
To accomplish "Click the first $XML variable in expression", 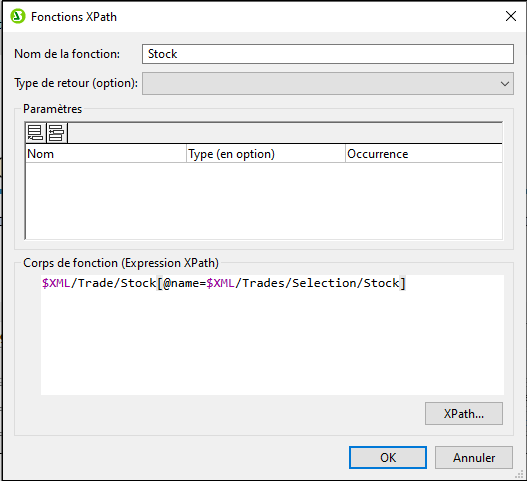I will [x=56, y=283].
